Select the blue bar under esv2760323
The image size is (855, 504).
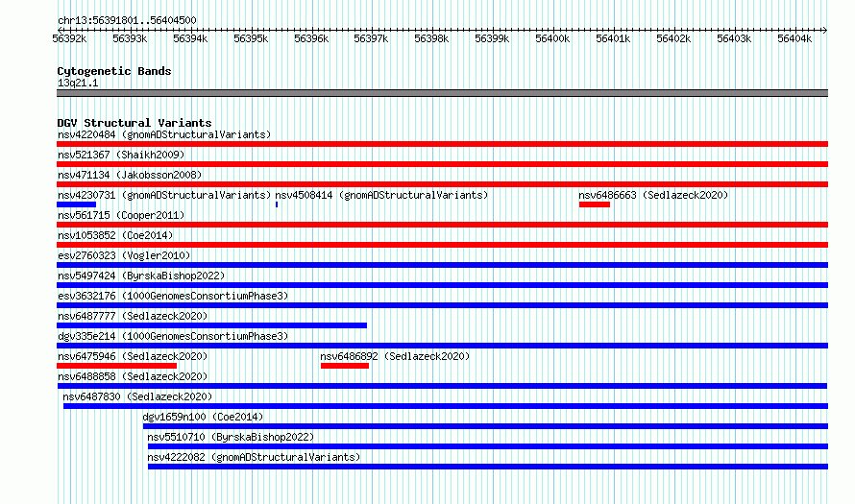coord(442,265)
